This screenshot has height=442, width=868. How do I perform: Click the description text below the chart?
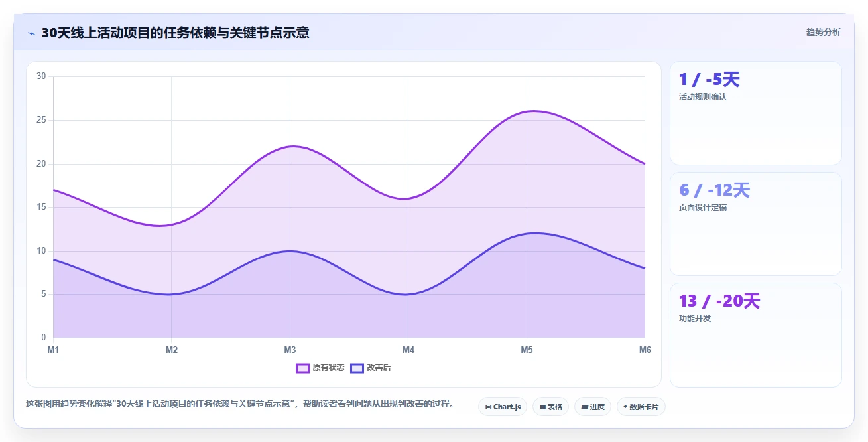[241, 404]
